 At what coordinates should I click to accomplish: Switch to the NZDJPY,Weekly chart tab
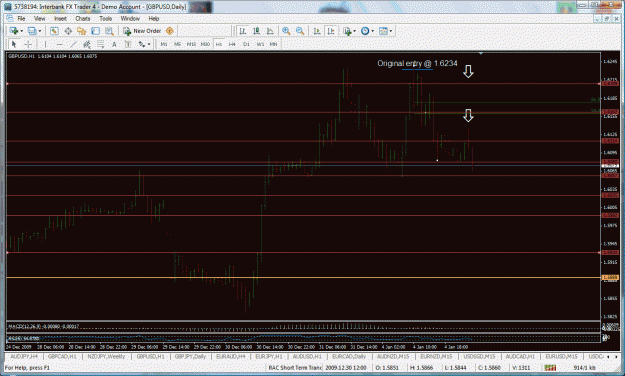coord(106,356)
